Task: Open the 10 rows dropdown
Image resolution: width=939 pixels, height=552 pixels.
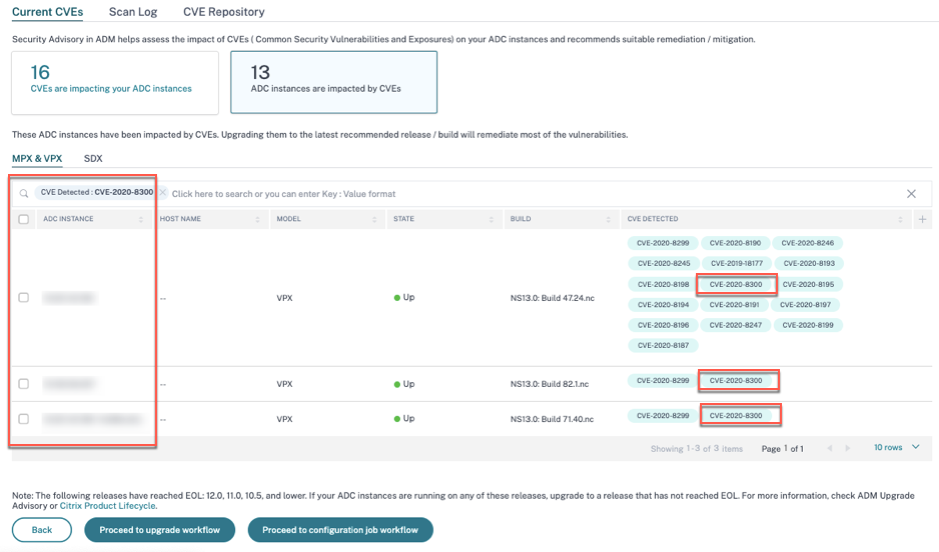Action: (x=896, y=447)
